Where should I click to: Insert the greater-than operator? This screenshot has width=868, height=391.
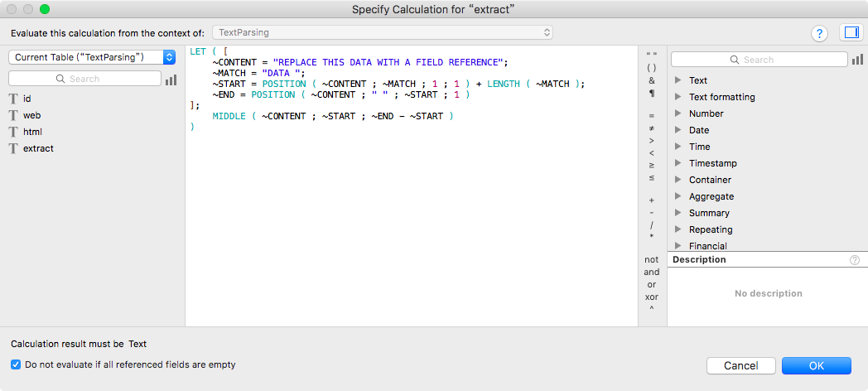[652, 141]
